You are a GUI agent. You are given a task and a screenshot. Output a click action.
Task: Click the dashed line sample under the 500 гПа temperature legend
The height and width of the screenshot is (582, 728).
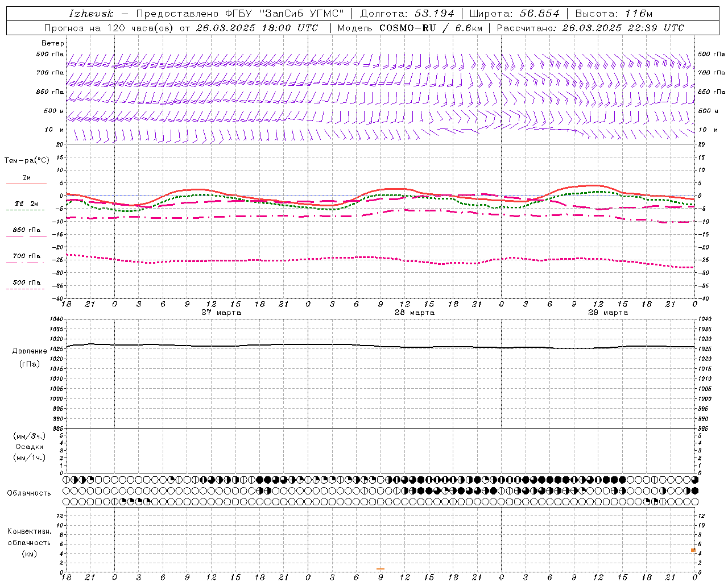(x=25, y=289)
